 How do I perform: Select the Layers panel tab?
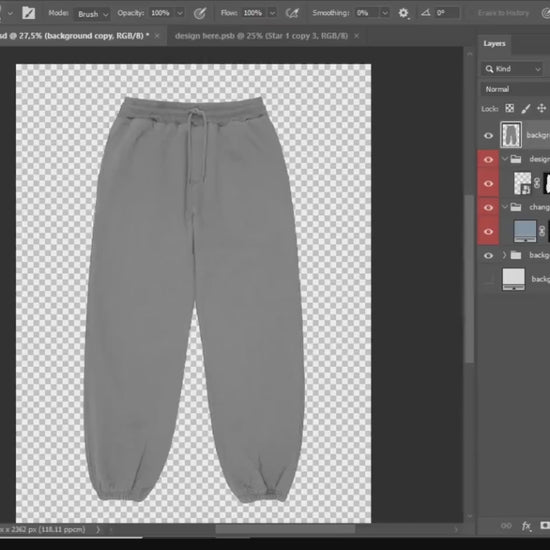click(494, 44)
